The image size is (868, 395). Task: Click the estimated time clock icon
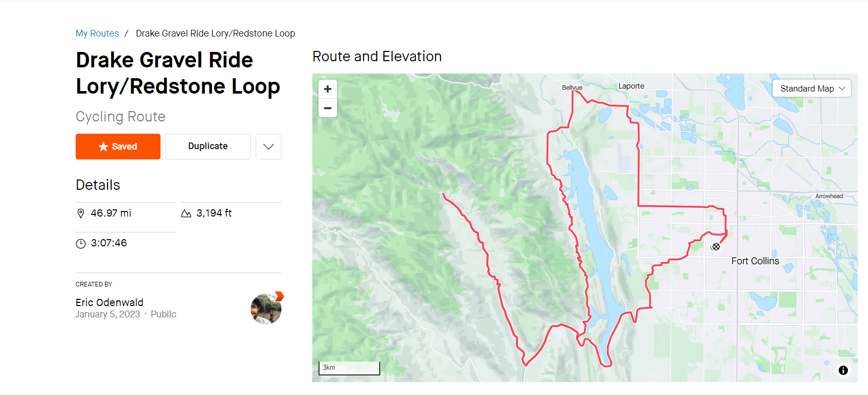[81, 243]
